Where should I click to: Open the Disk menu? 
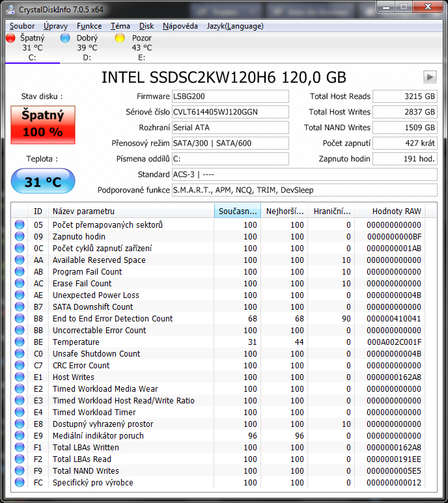point(147,26)
